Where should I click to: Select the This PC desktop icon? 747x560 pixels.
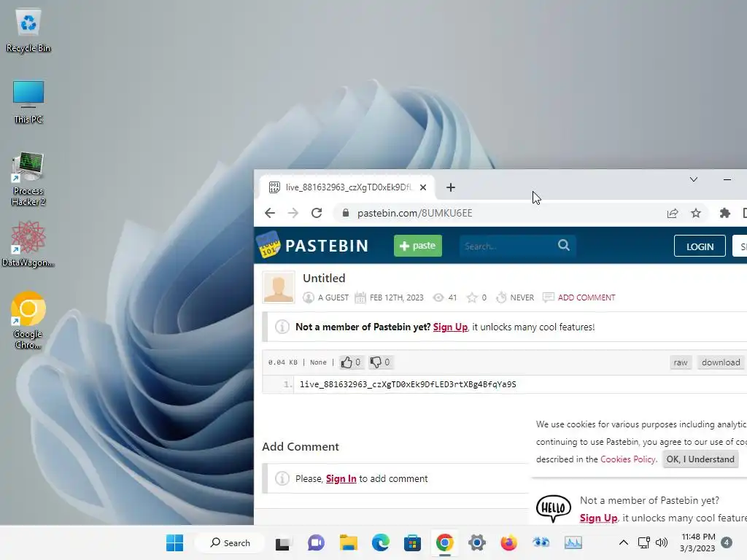28,102
